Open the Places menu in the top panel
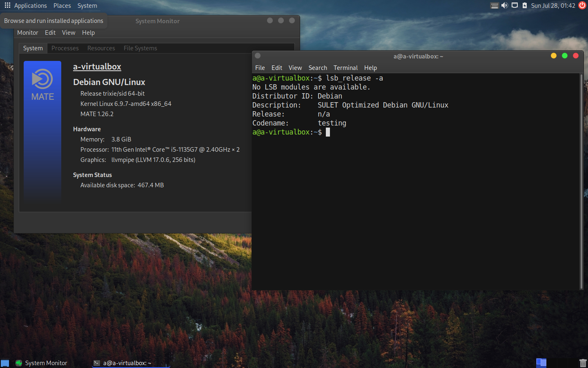 [62, 6]
